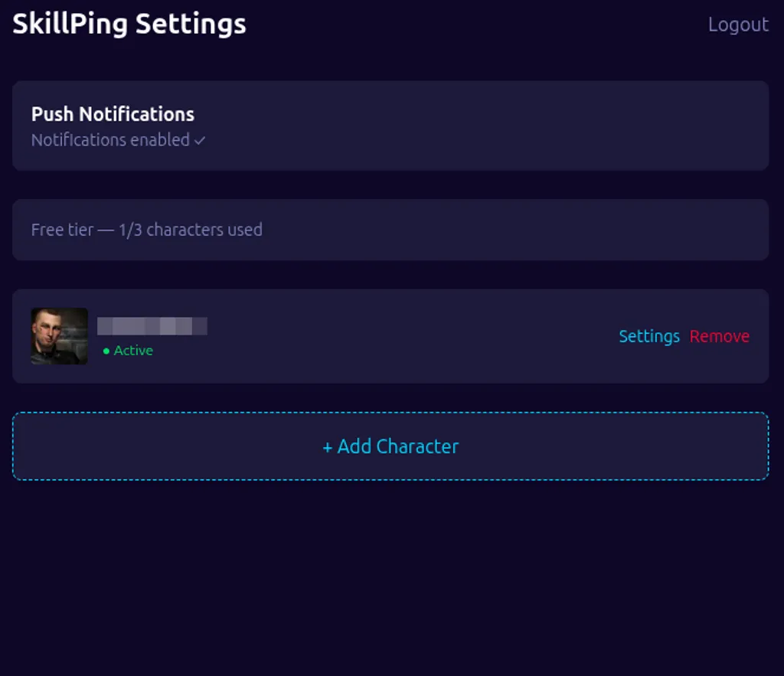Viewport: 784px width, 676px height.
Task: Click the plus icon on Add Character
Action: (328, 446)
